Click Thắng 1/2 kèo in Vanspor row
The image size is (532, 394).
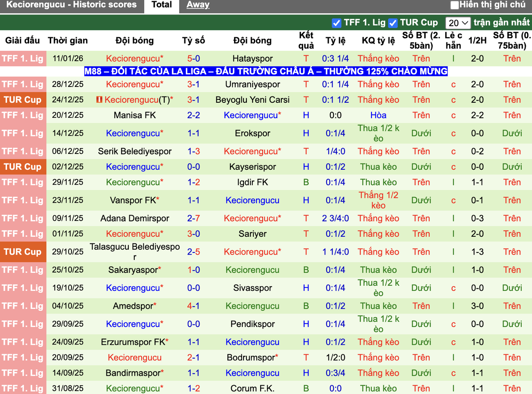click(x=378, y=201)
